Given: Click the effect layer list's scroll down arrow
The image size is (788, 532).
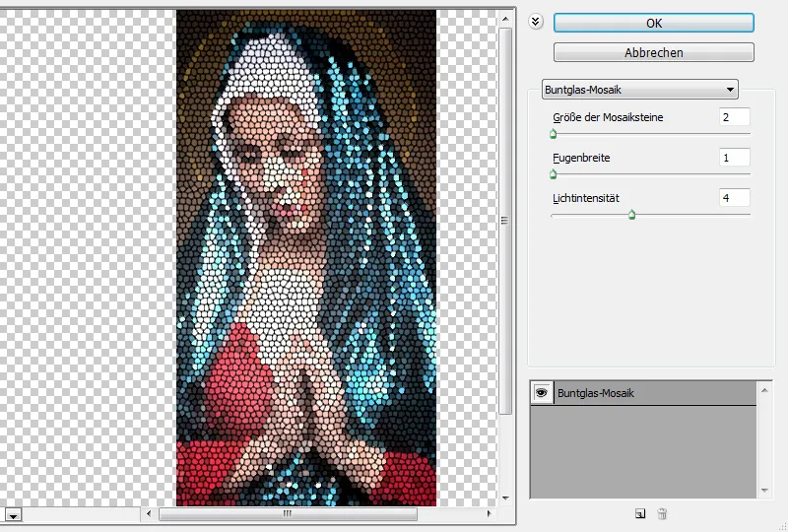Looking at the screenshot, I should click(x=764, y=491).
